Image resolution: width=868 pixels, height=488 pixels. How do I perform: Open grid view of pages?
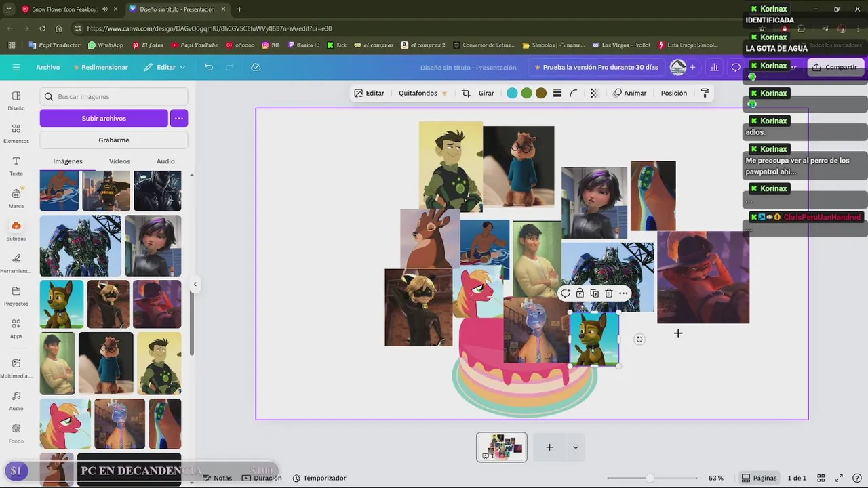click(821, 478)
